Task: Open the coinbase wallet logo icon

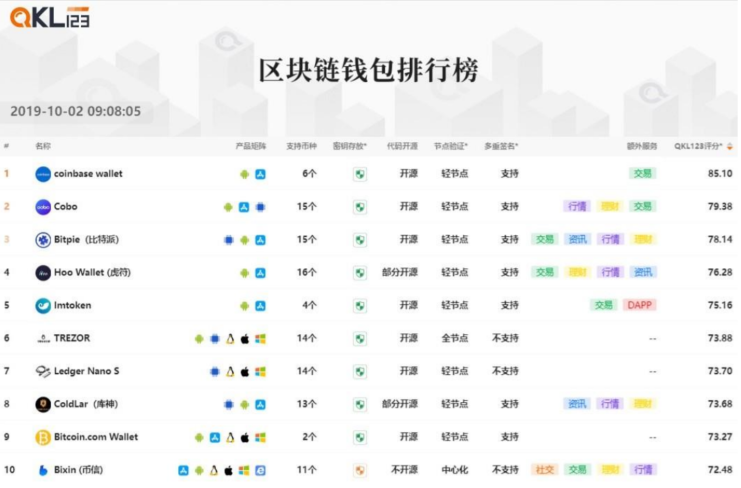Action: [43, 174]
